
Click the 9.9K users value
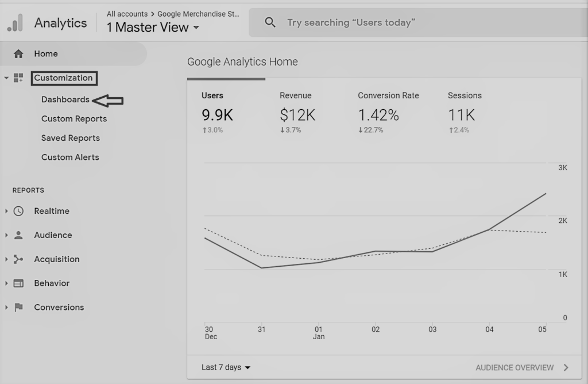coord(217,115)
